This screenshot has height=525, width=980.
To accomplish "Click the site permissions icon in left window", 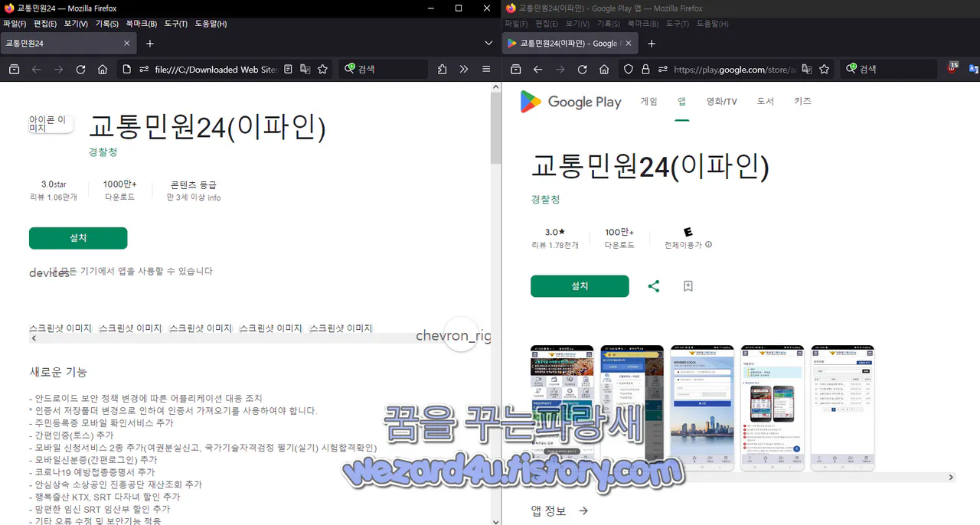I will 143,69.
